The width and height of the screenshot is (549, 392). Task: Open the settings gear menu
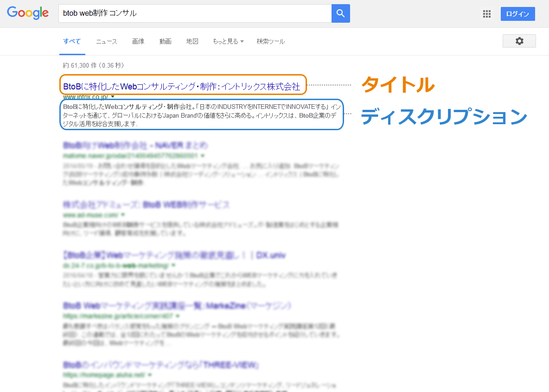[519, 41]
